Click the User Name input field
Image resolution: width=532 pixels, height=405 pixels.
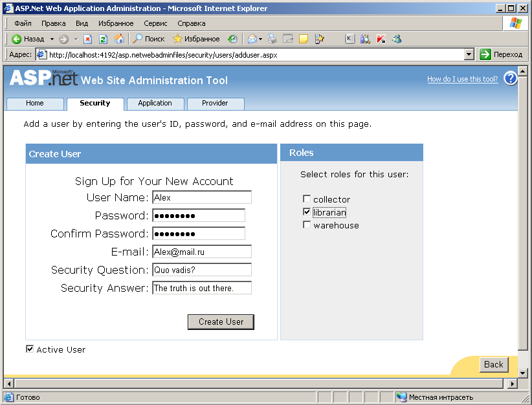click(202, 197)
